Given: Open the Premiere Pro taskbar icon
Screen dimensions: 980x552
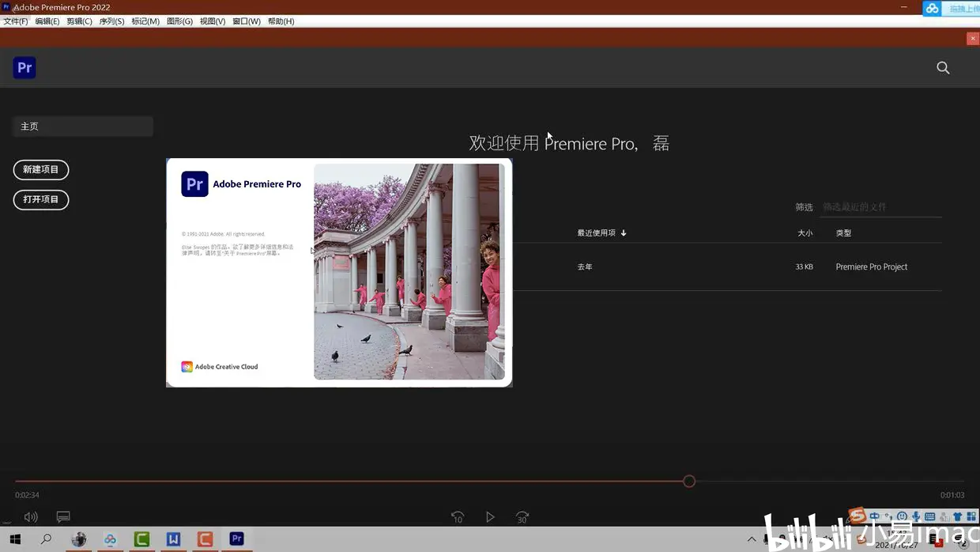Looking at the screenshot, I should [236, 539].
